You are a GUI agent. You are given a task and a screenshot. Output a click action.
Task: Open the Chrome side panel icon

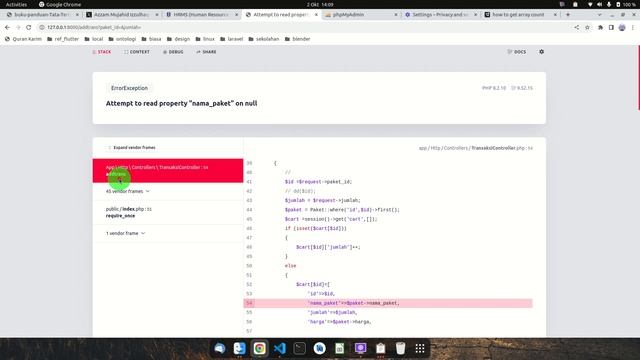[x=611, y=27]
